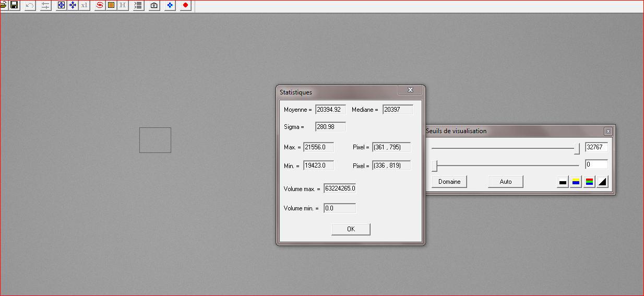Click the camera acquisition icon
Image resolution: width=644 pixels, height=296 pixels.
coord(154,5)
